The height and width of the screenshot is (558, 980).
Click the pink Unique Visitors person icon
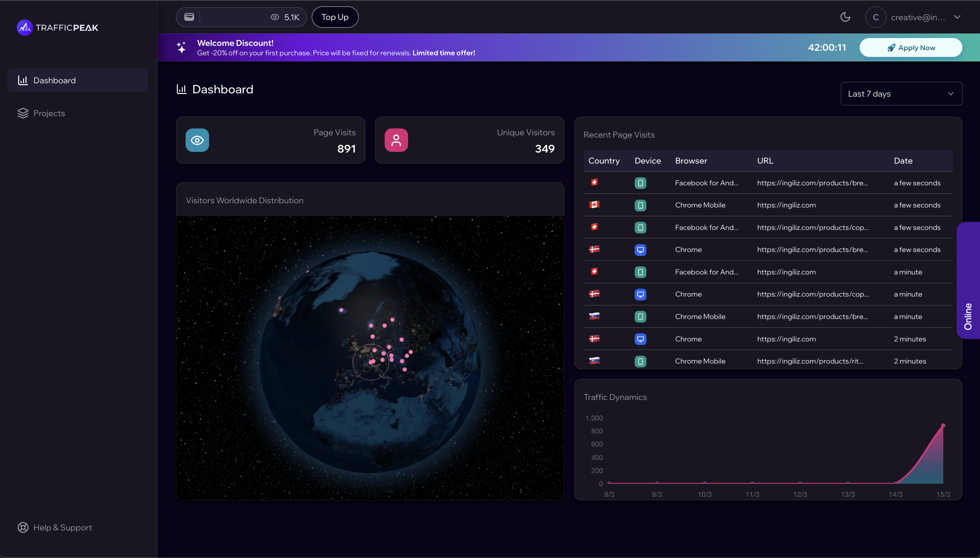396,140
